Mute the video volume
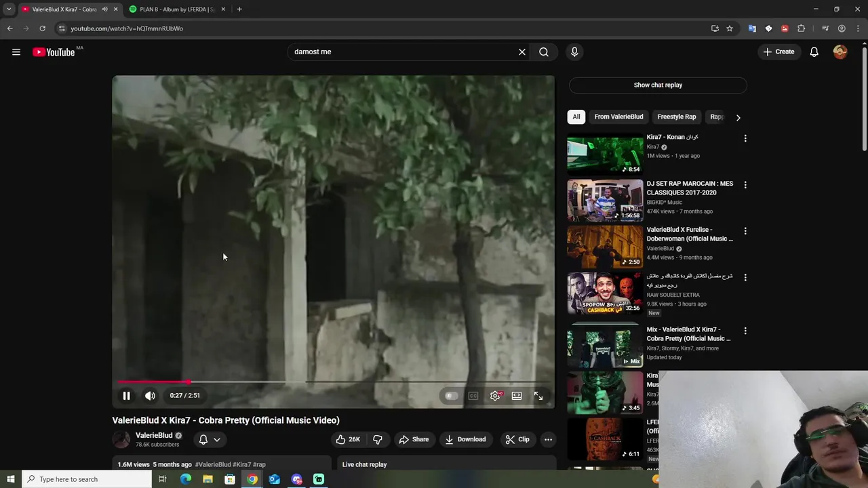868x488 pixels. (x=150, y=396)
